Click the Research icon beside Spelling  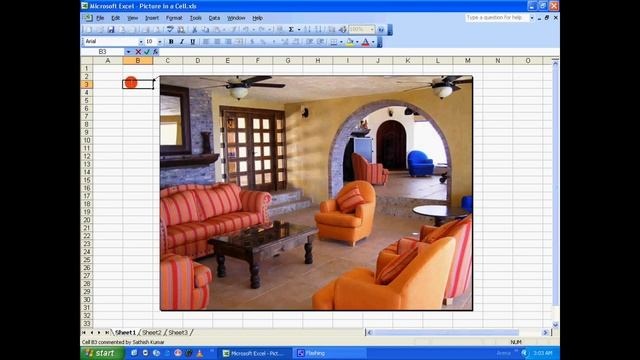(x=181, y=29)
